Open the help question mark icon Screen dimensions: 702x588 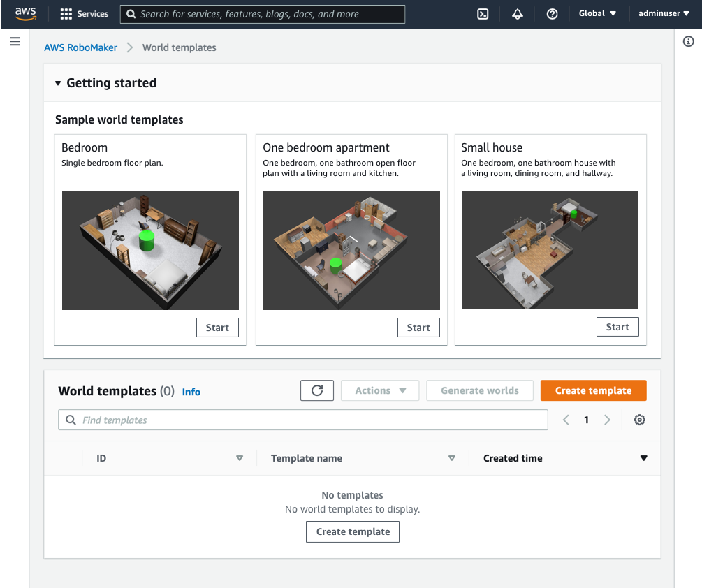pos(552,14)
